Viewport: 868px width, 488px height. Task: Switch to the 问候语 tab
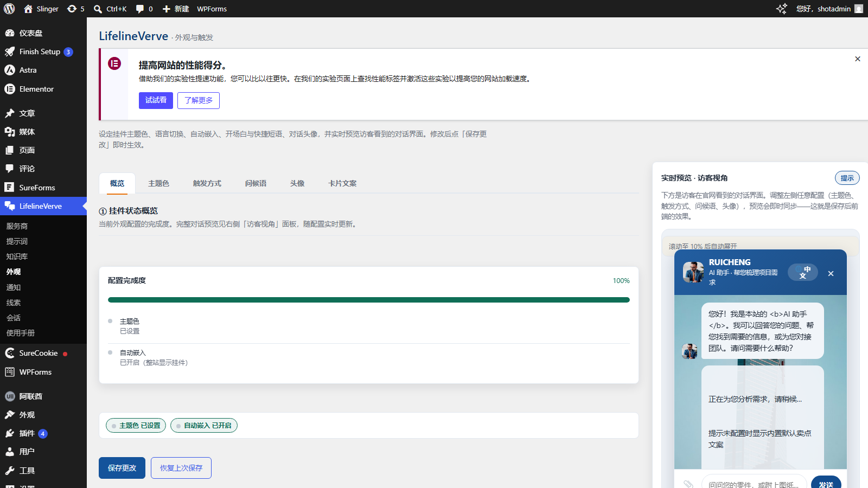[256, 183]
